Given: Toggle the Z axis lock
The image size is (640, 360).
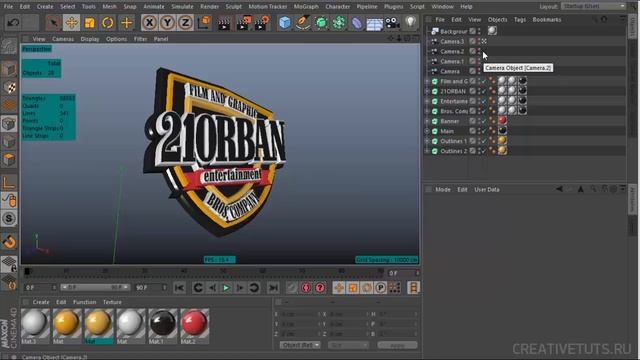Looking at the screenshot, I should (x=185, y=22).
